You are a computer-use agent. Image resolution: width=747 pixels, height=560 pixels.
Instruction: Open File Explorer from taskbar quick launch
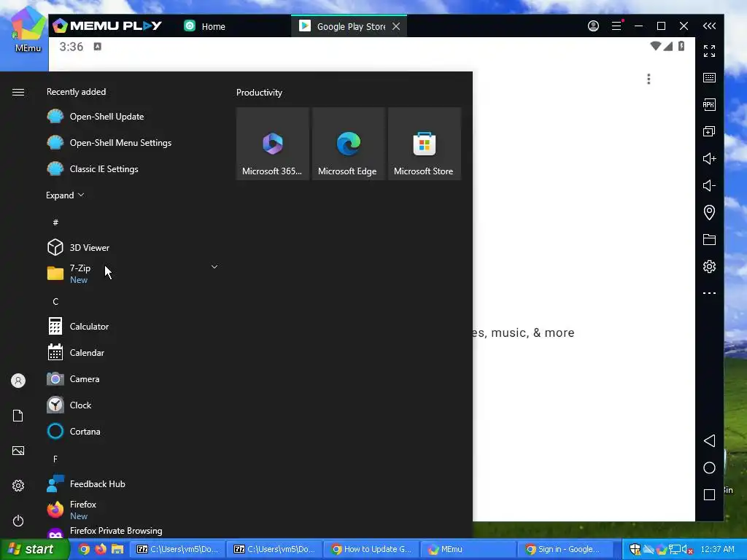click(x=117, y=549)
